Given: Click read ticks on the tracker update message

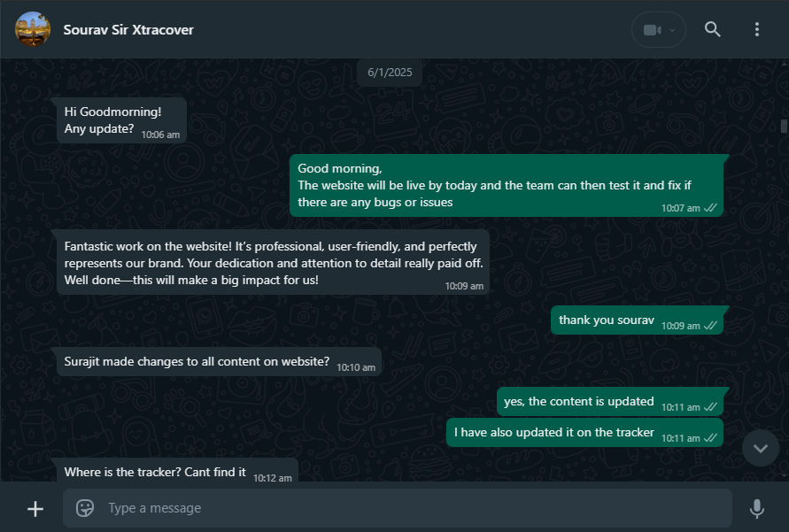Looking at the screenshot, I should point(710,438).
